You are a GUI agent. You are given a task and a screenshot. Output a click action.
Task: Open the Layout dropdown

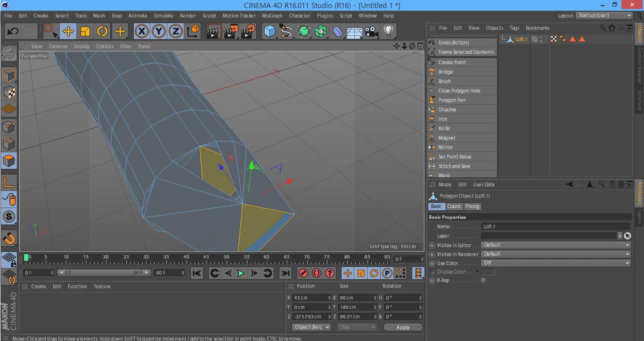click(604, 15)
